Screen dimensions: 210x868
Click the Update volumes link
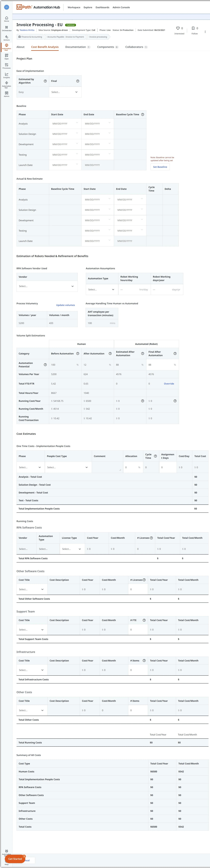coord(66,305)
